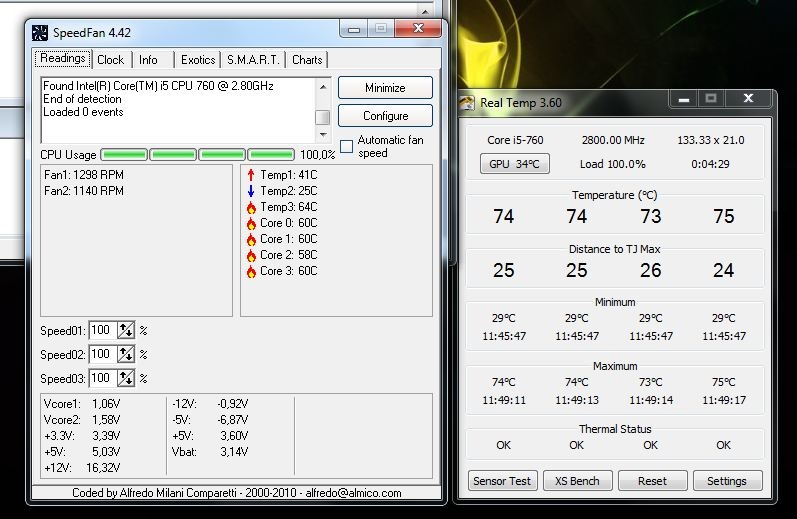Click the SpeedFan Minimize button
This screenshot has height=519, width=797.
click(385, 87)
